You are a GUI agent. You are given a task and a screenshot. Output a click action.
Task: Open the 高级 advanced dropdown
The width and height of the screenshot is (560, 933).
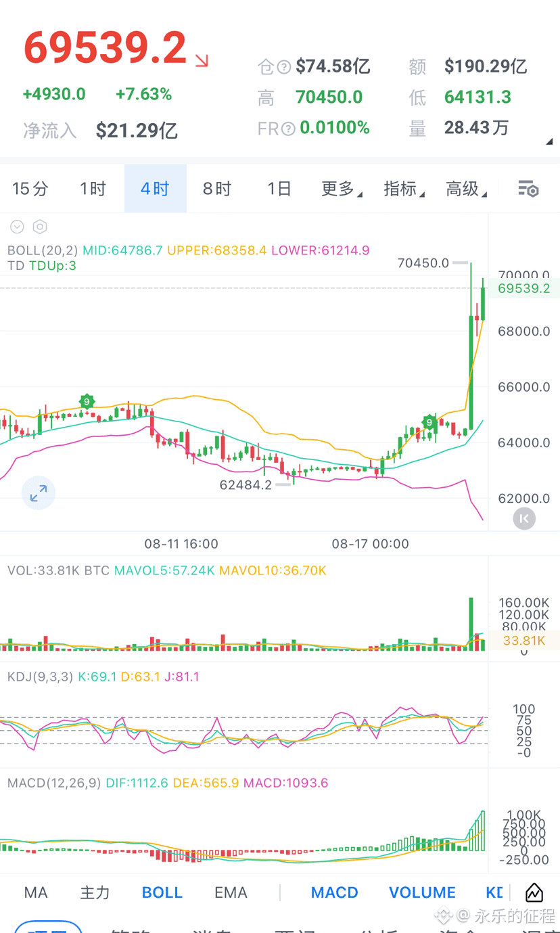point(466,189)
